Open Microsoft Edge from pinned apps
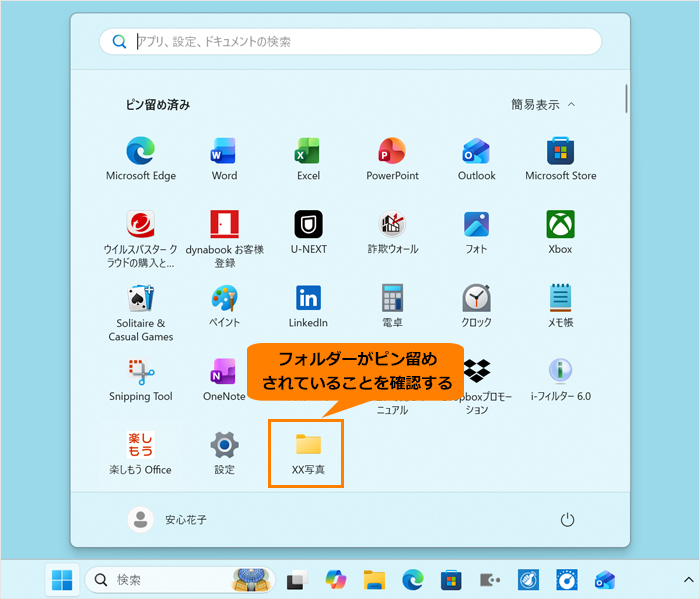Screen dimensions: 700x599 pyautogui.click(x=141, y=159)
